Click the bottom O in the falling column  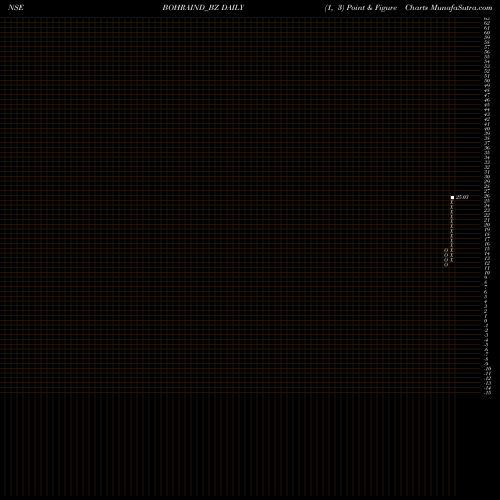pyautogui.click(x=446, y=265)
